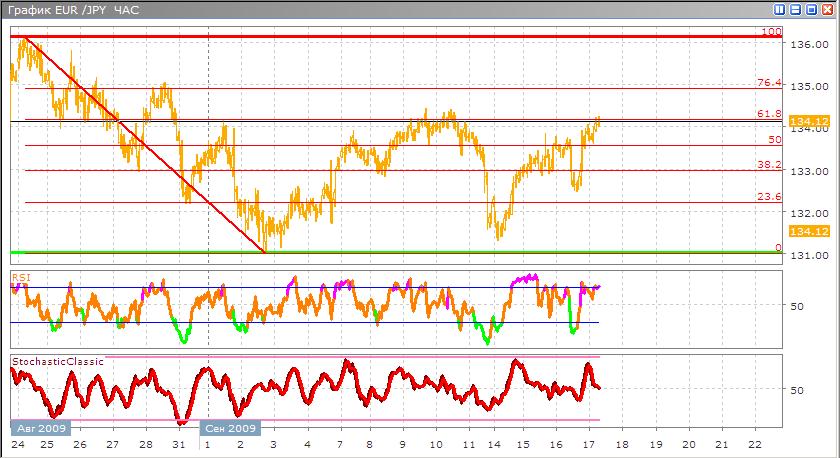Select the StochasticClassic indicator label

point(56,360)
